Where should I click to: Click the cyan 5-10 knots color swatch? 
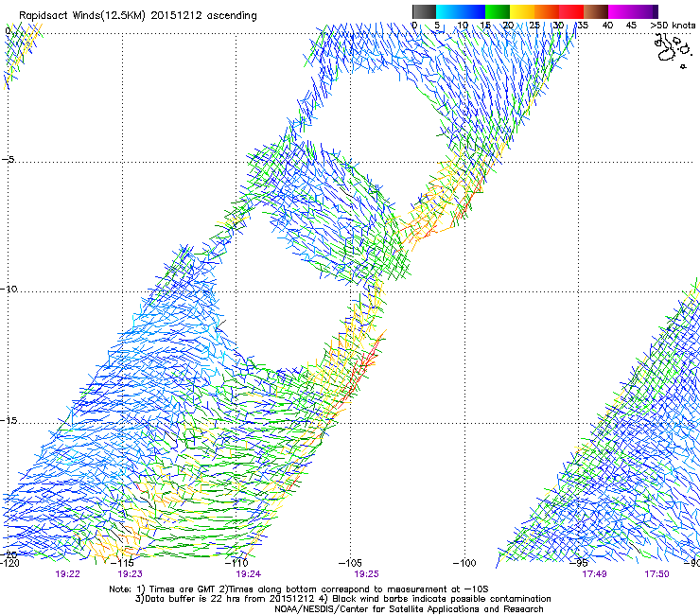coord(448,11)
